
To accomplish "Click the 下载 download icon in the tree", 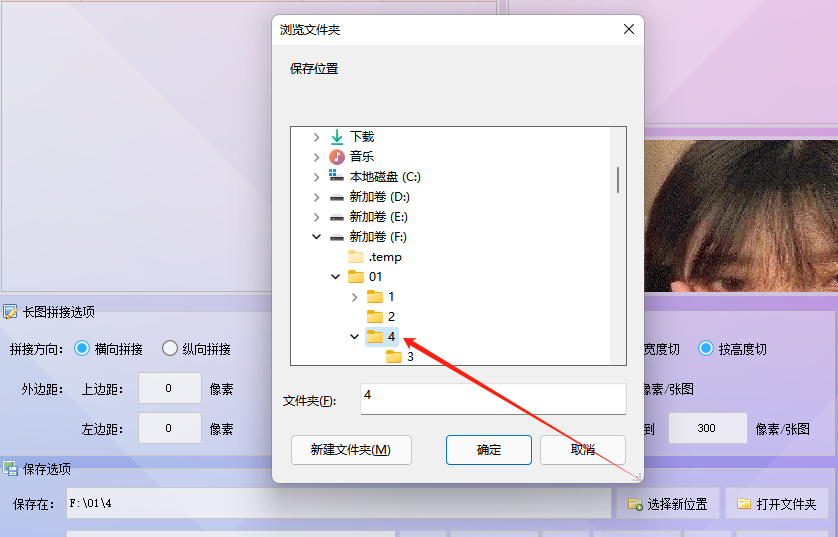I will pos(337,137).
